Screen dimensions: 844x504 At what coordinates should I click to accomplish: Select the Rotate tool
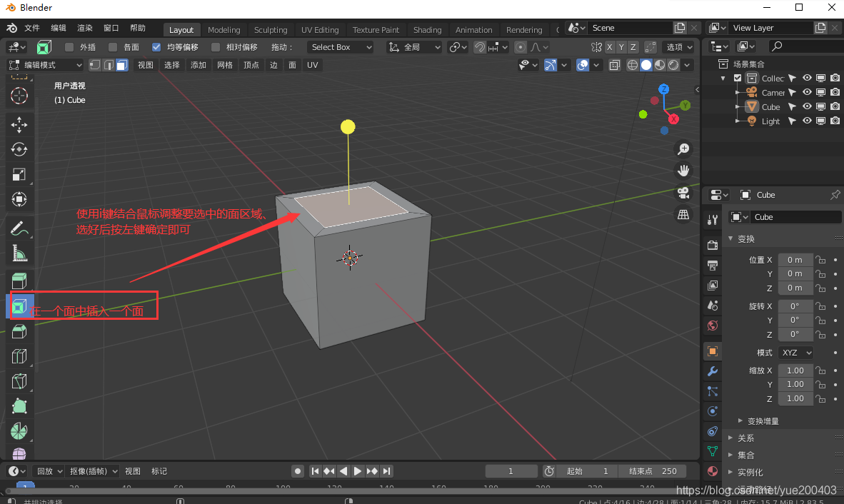[19, 149]
